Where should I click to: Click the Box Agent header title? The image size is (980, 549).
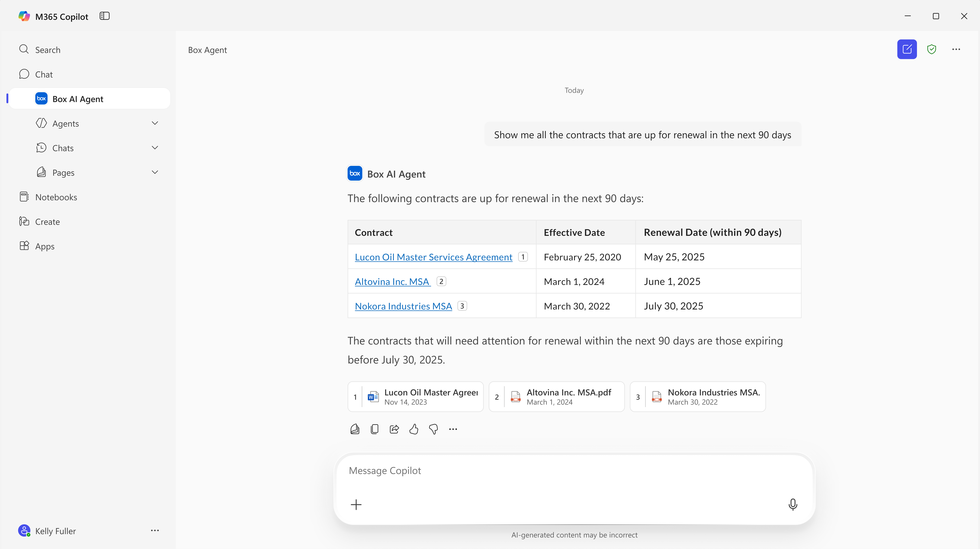coord(207,50)
